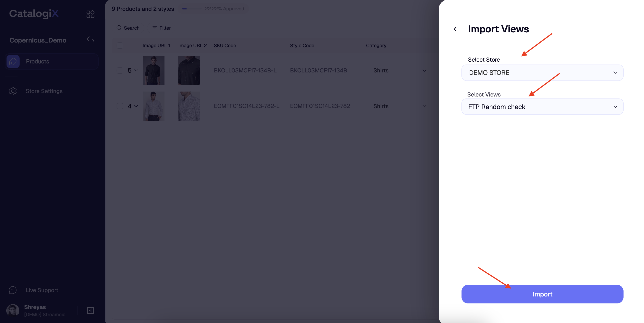Click the back arrow beside Import Views

pos(455,29)
